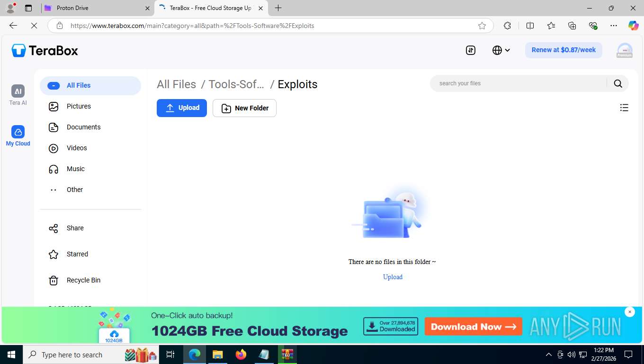
Task: Click the taskbar search box
Action: click(91, 355)
